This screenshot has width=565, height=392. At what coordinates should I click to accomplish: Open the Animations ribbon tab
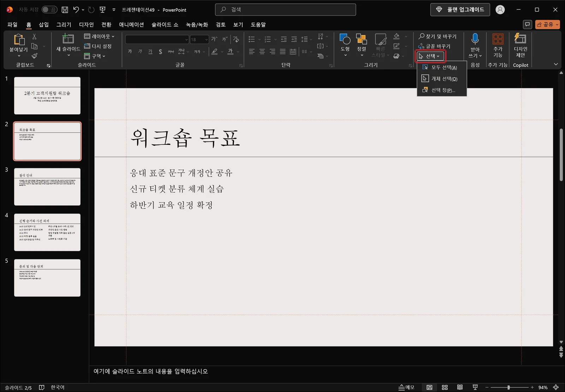coord(131,24)
